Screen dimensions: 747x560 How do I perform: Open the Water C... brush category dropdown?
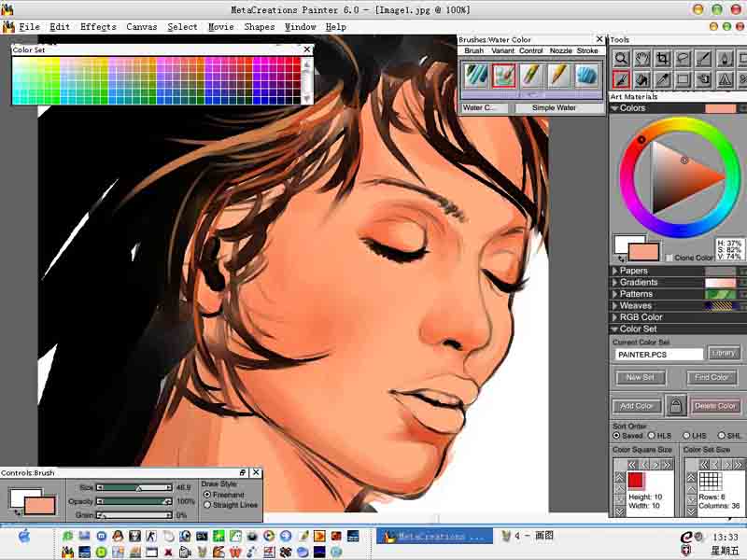click(x=485, y=108)
